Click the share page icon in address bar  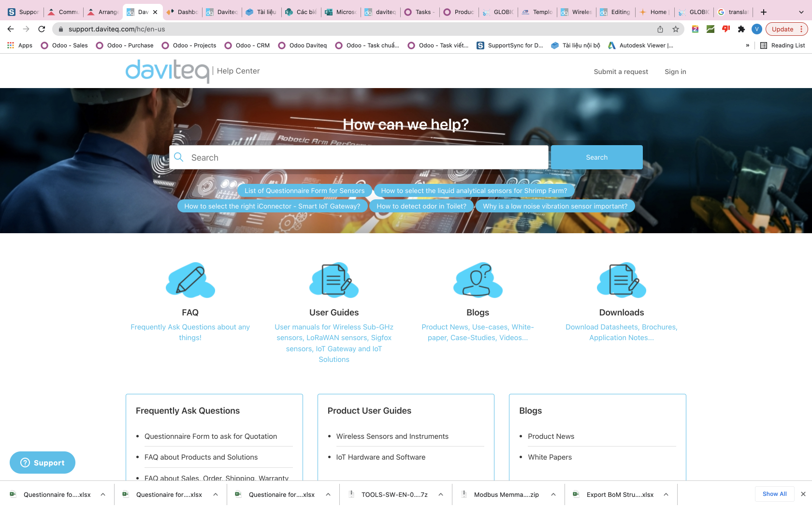tap(660, 29)
